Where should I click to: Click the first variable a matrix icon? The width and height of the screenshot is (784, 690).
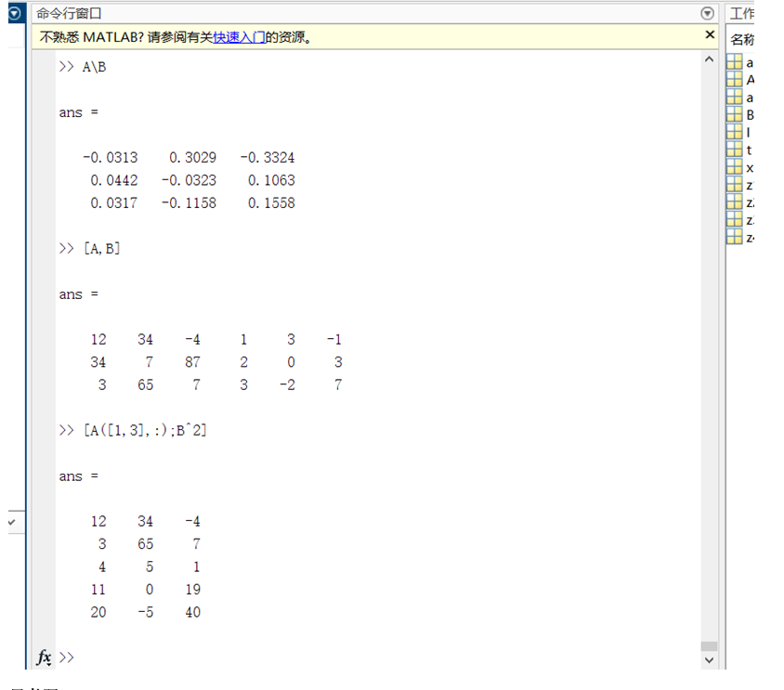point(733,61)
